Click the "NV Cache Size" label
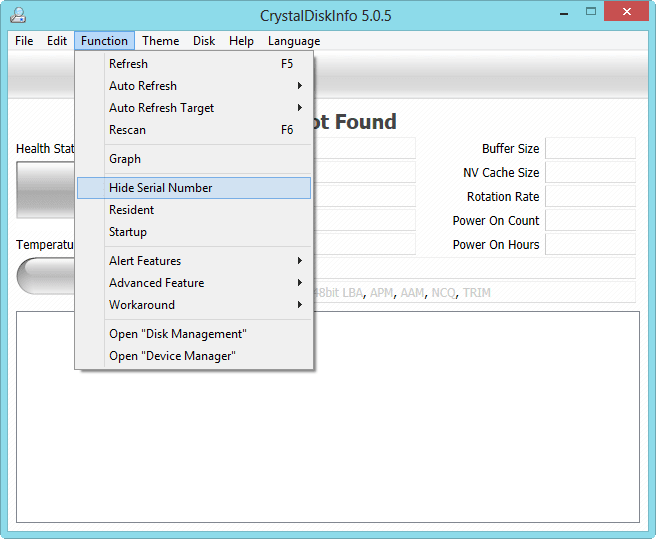 tap(501, 172)
